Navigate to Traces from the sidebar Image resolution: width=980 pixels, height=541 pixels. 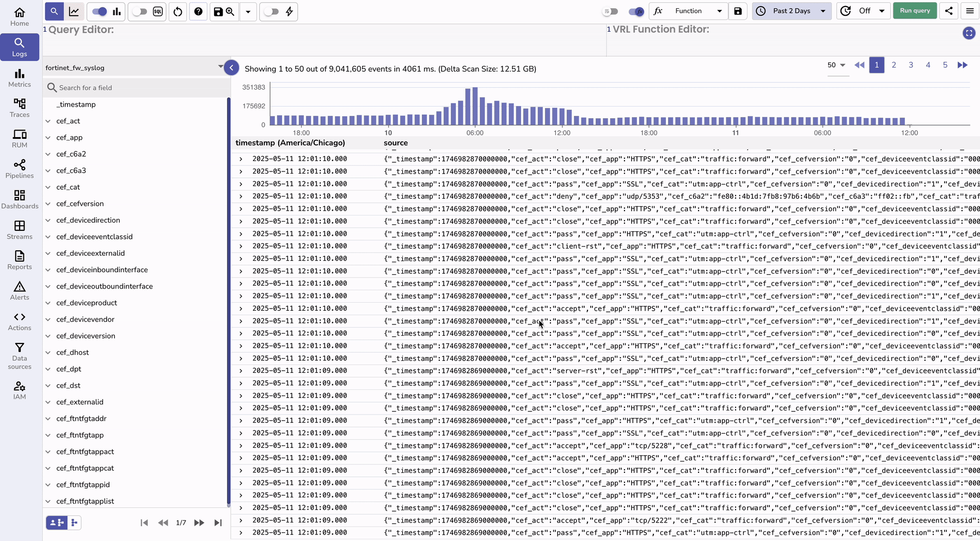pos(20,107)
